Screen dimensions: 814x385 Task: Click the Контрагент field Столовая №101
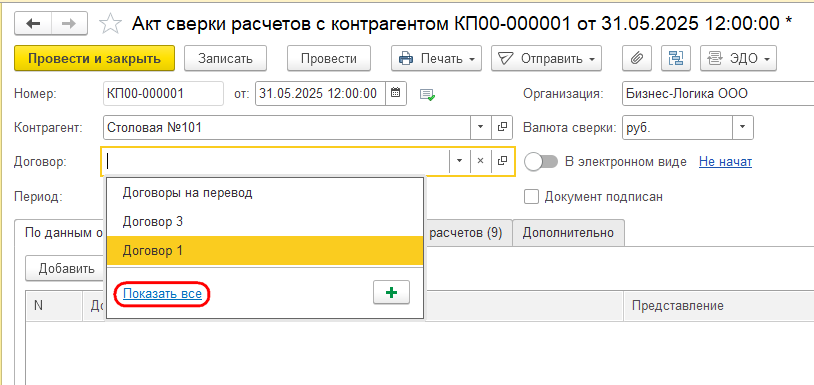[287, 127]
